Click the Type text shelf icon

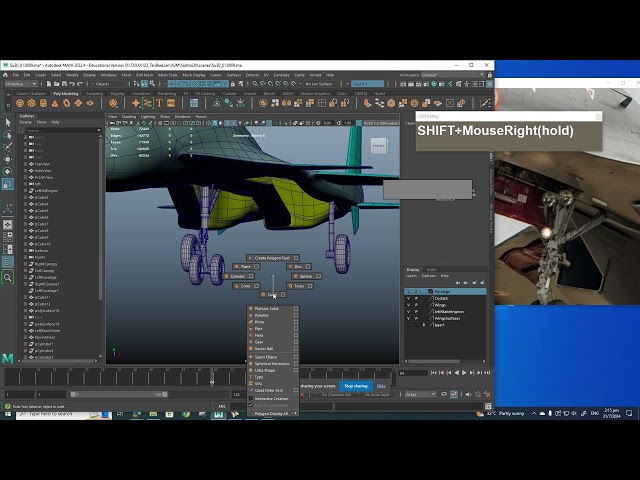click(x=159, y=103)
